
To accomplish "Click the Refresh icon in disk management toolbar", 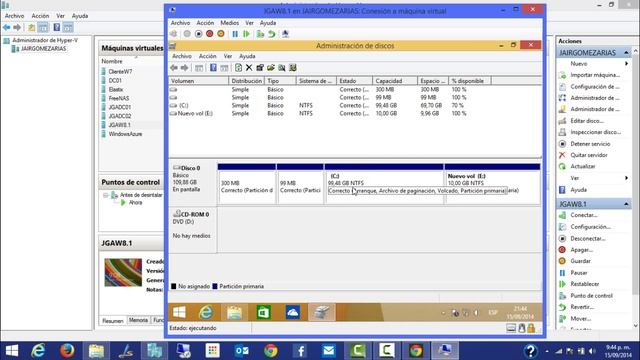I will coord(238,68).
